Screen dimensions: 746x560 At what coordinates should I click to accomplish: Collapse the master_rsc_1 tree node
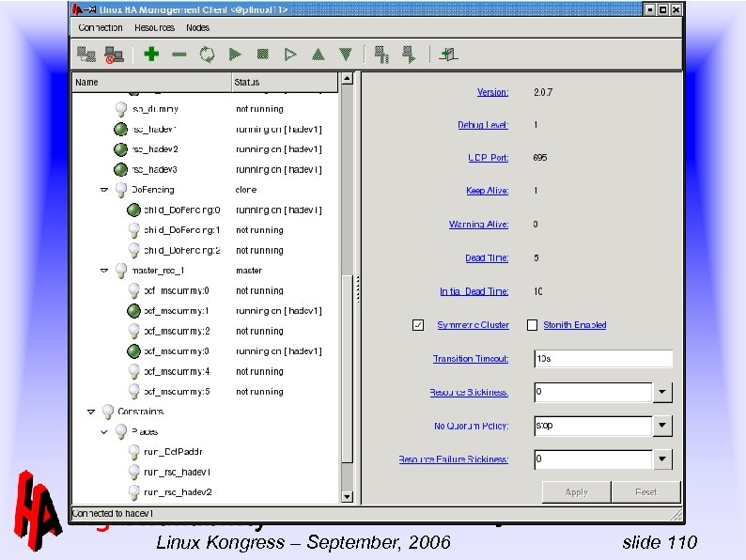click(104, 271)
